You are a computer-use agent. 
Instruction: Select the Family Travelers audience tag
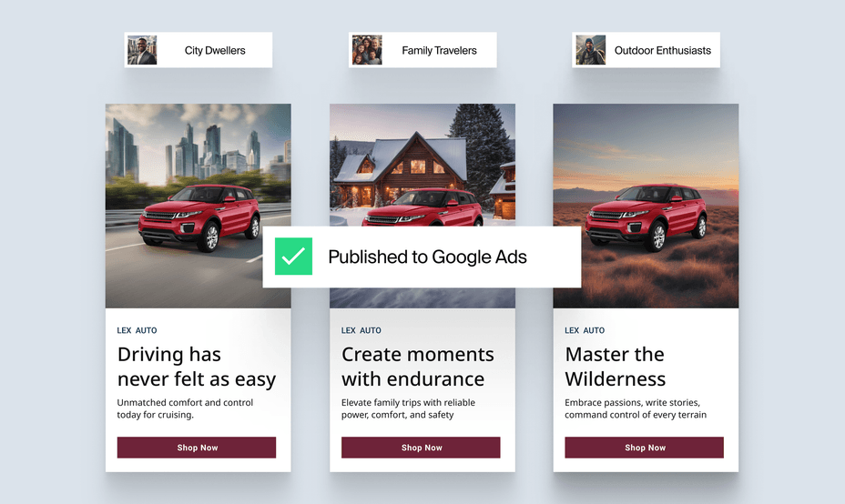(x=439, y=50)
